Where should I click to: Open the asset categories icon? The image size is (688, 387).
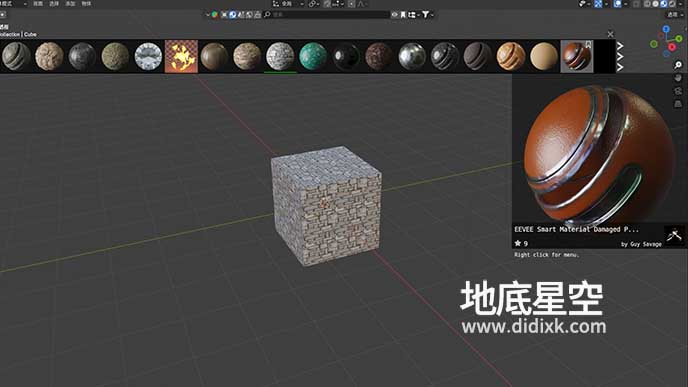pos(413,14)
